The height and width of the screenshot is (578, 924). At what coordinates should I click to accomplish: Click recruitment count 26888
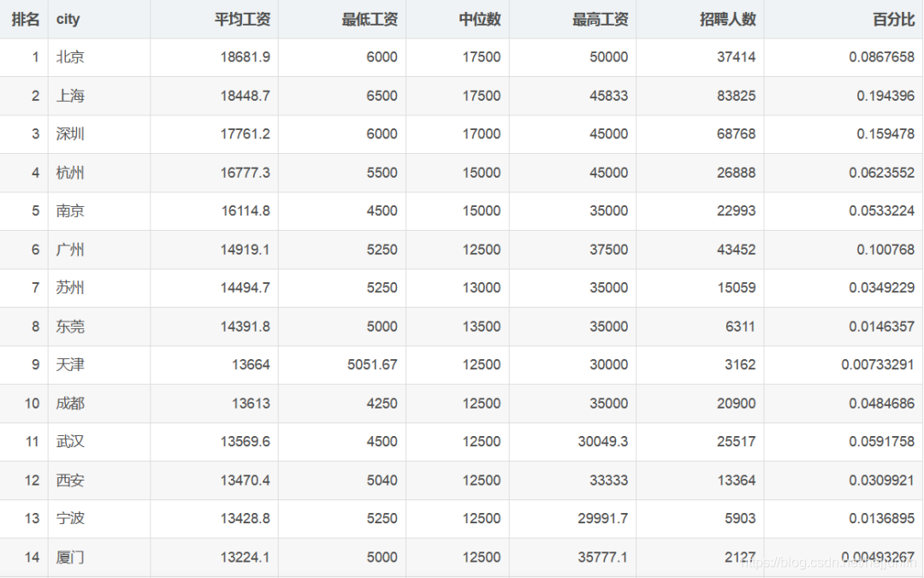click(736, 173)
